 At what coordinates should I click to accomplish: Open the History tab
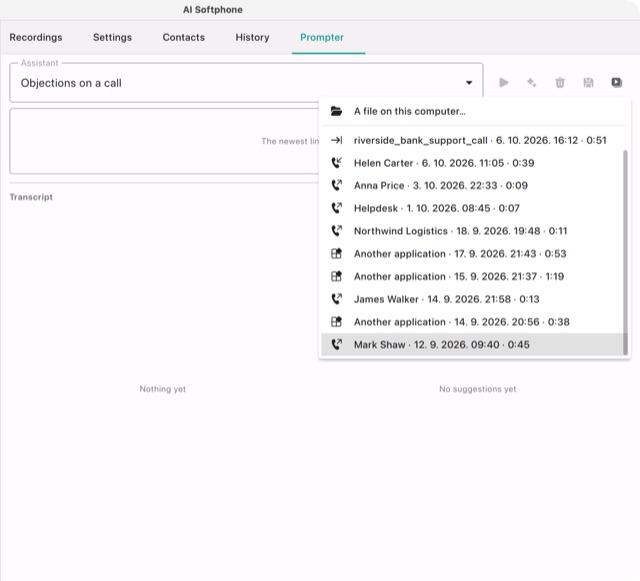252,37
